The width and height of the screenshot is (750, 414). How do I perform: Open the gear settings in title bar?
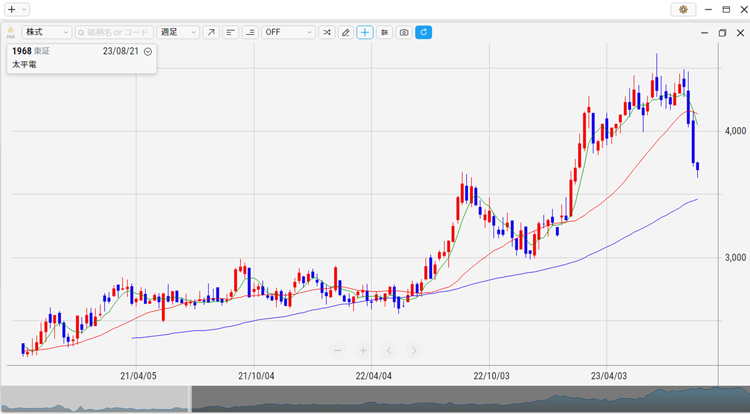[684, 9]
